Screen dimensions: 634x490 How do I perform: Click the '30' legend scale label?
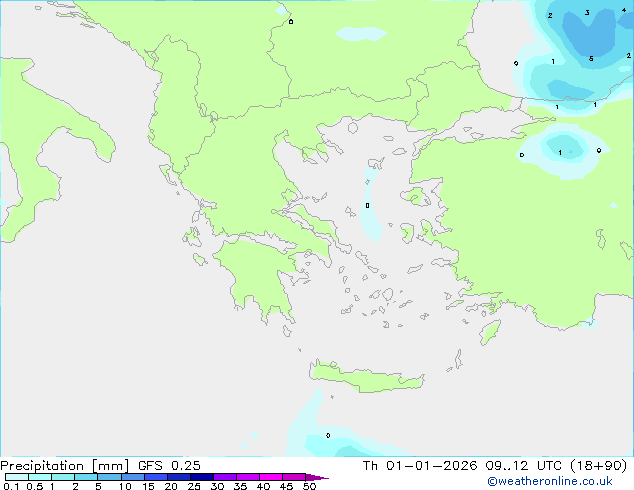pyautogui.click(x=217, y=486)
